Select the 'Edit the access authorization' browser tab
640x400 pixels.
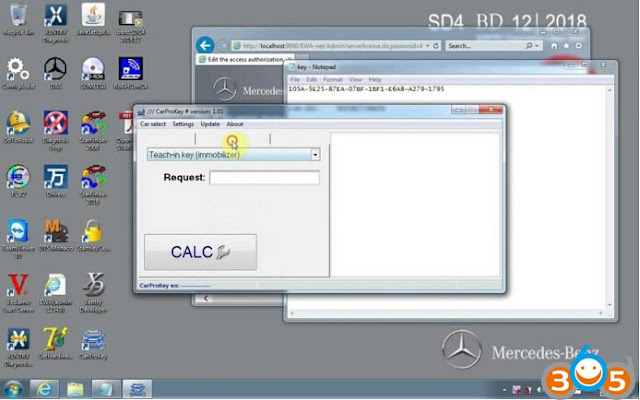tap(244, 60)
